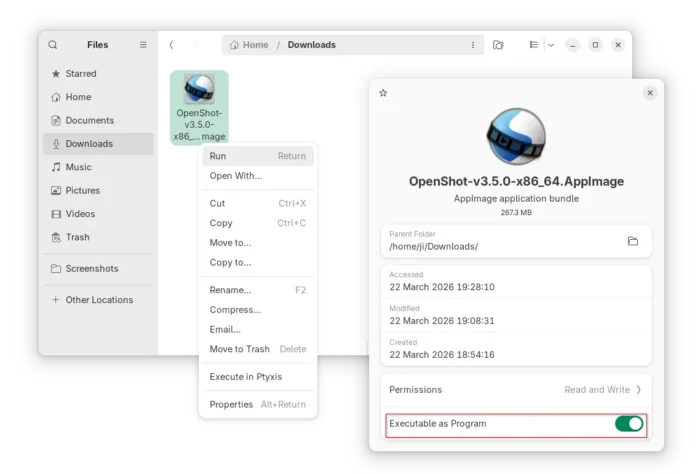Expand the Permissions row chevron
This screenshot has height=474, width=700.
pos(639,389)
